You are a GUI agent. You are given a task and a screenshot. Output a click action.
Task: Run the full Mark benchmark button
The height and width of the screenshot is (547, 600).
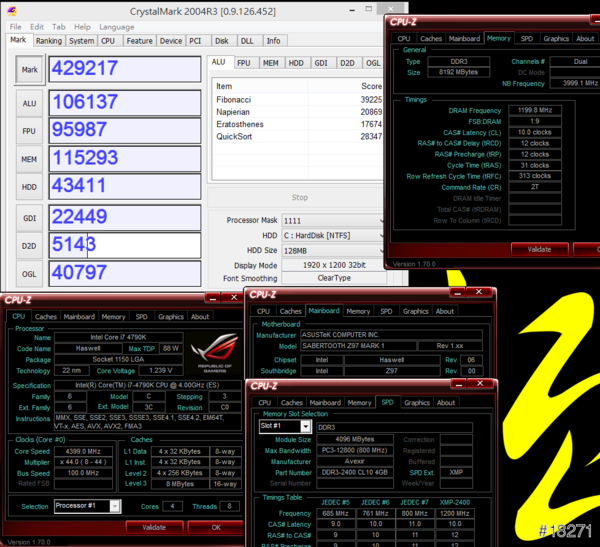(30, 70)
